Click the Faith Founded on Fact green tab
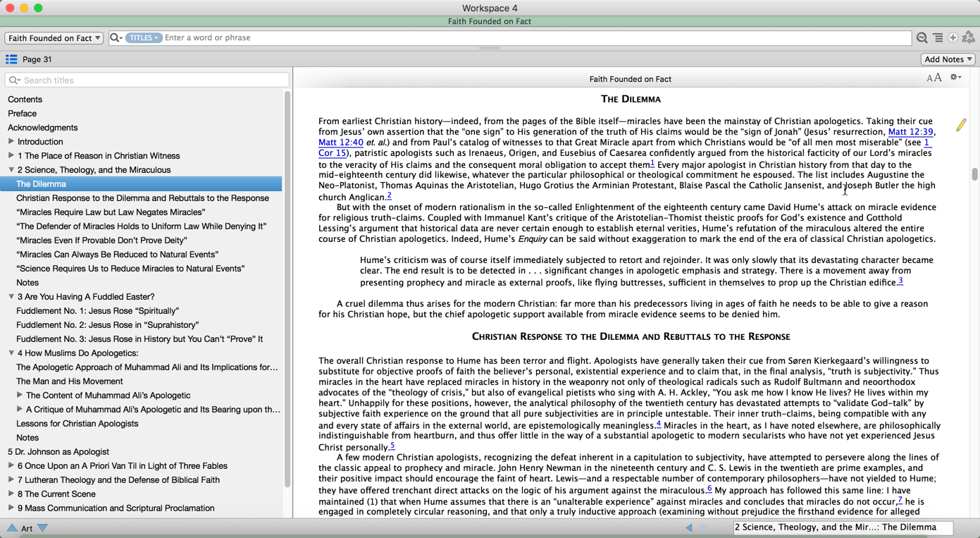 (490, 21)
